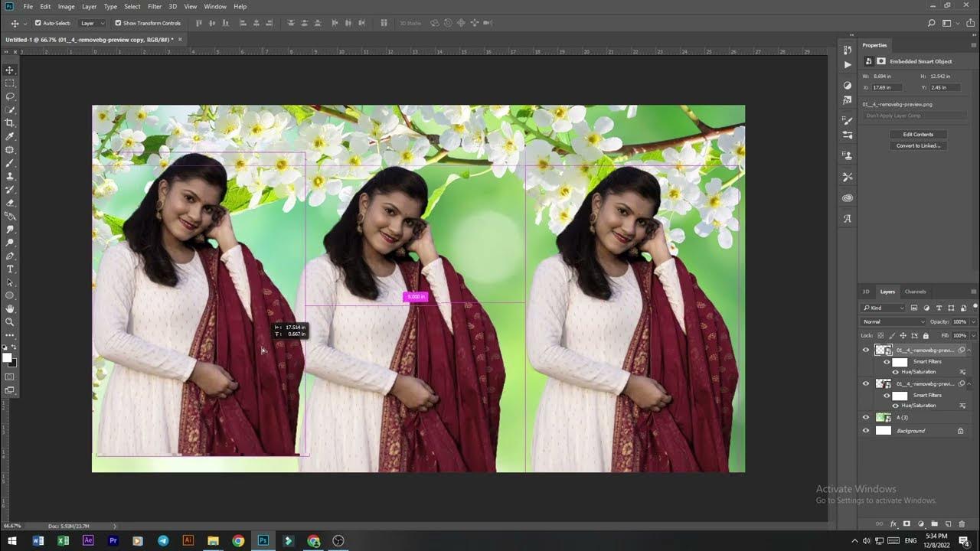Select the Zoom tool
Screen dimensions: 980x551
pos(10,321)
